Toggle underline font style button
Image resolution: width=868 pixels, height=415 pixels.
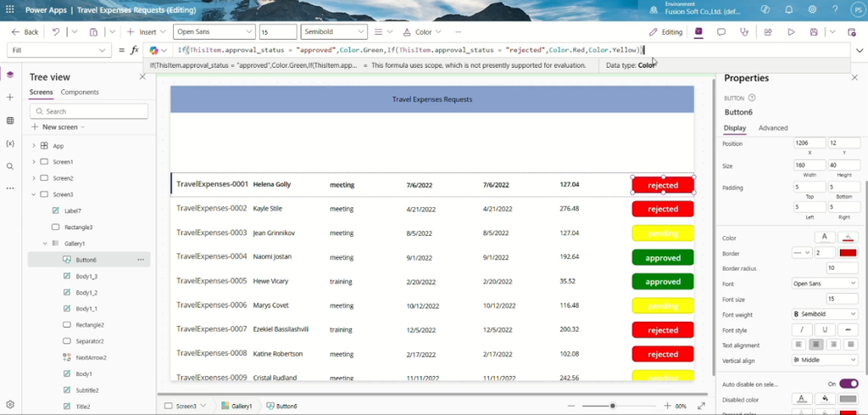(825, 329)
